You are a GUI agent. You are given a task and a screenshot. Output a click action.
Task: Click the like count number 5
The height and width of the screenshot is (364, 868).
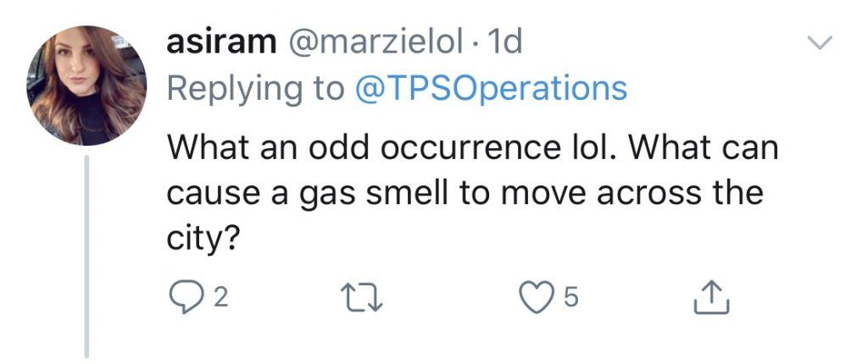click(570, 297)
